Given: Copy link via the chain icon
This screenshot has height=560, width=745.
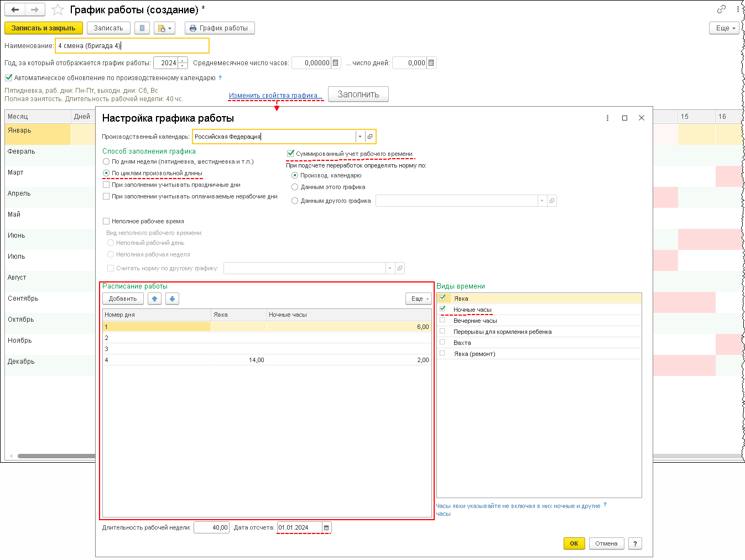Looking at the screenshot, I should point(721,9).
